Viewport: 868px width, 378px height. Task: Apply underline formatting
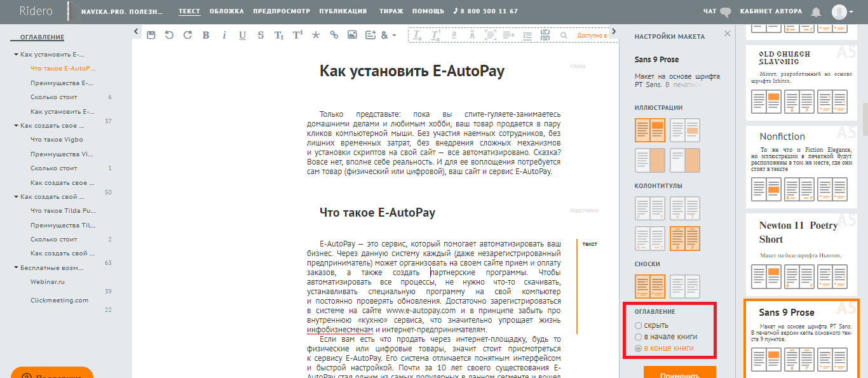(242, 36)
